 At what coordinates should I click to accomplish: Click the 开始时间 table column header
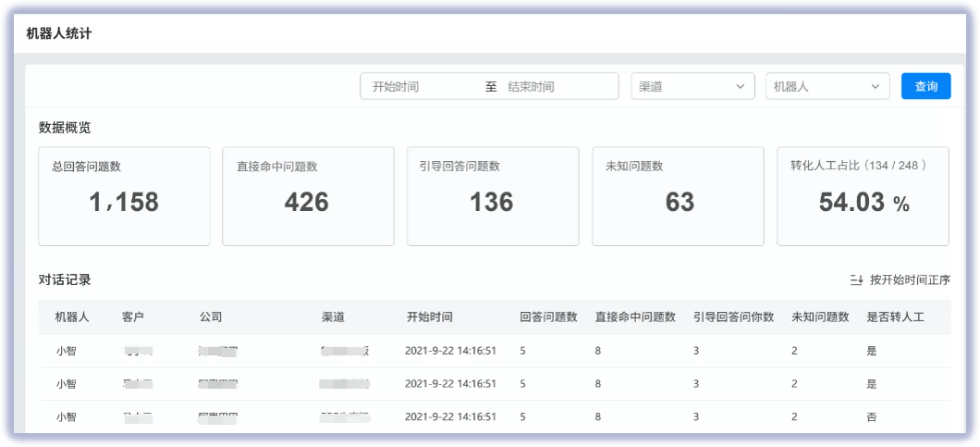point(430,317)
